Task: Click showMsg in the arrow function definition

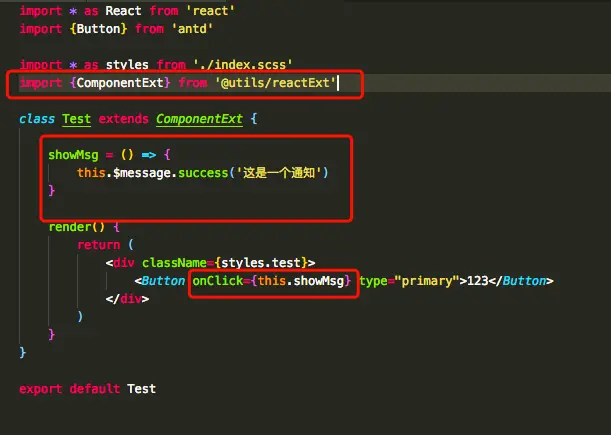Action: 73,155
